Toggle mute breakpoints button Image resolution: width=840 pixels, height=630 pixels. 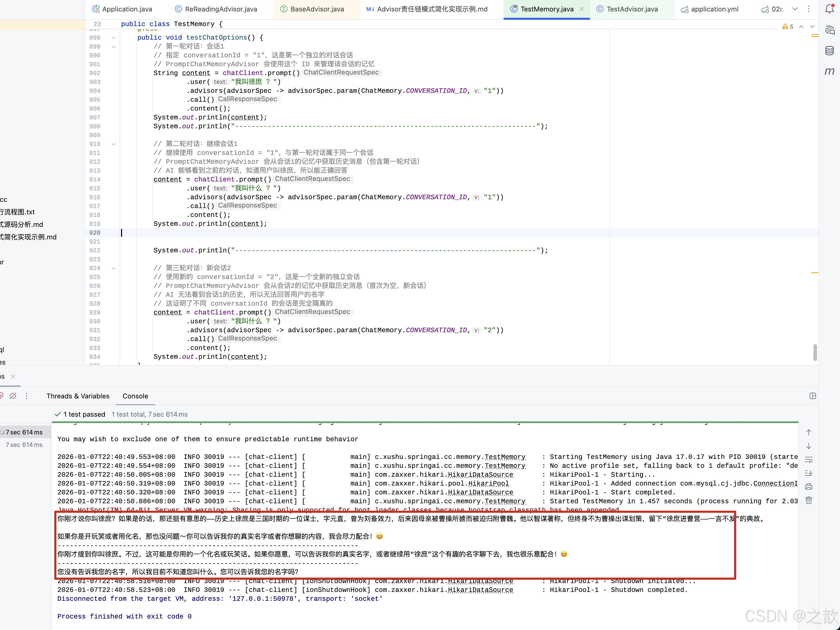click(x=13, y=396)
